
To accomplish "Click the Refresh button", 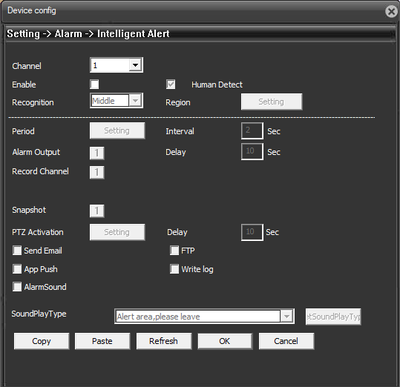I will pos(164,341).
